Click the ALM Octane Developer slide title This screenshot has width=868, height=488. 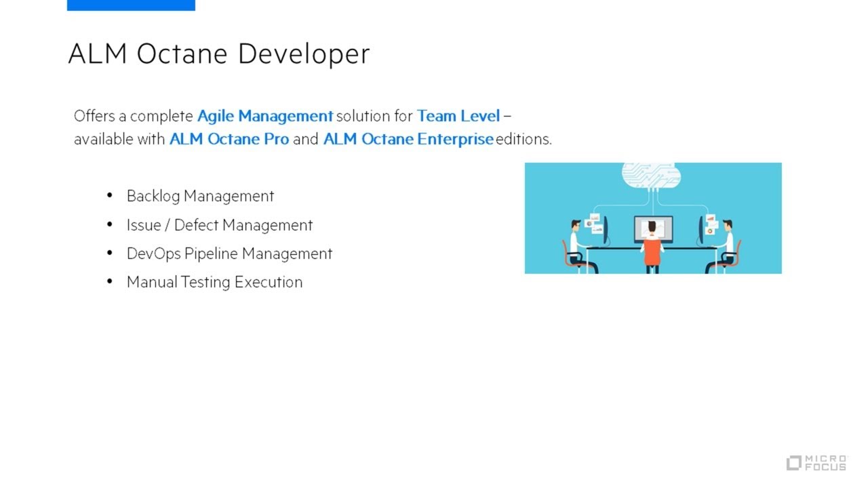pyautogui.click(x=219, y=54)
